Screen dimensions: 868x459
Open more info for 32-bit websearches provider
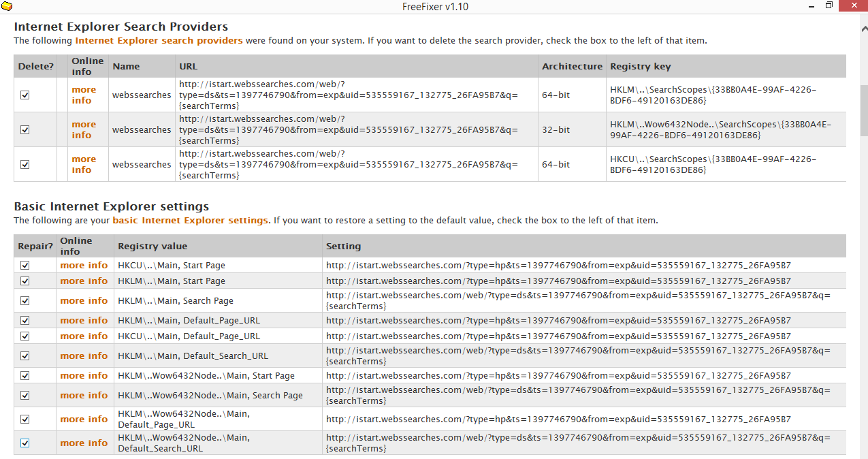pyautogui.click(x=84, y=130)
